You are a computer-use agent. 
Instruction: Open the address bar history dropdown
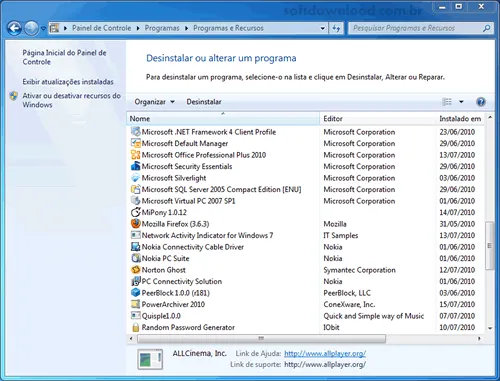(322, 28)
